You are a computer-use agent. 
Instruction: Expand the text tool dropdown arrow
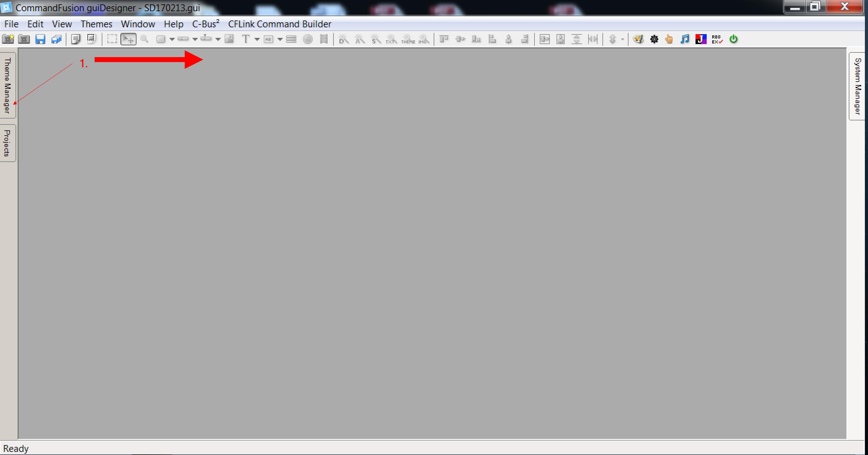point(257,40)
